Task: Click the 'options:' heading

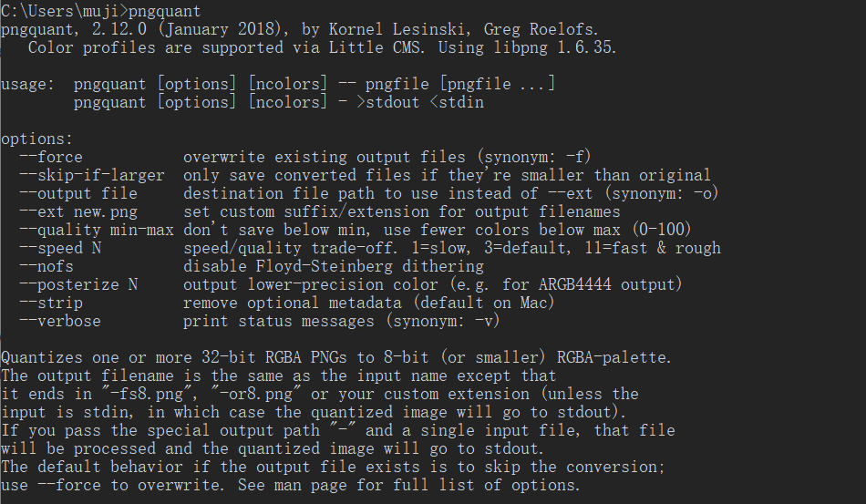Action: 37,139
